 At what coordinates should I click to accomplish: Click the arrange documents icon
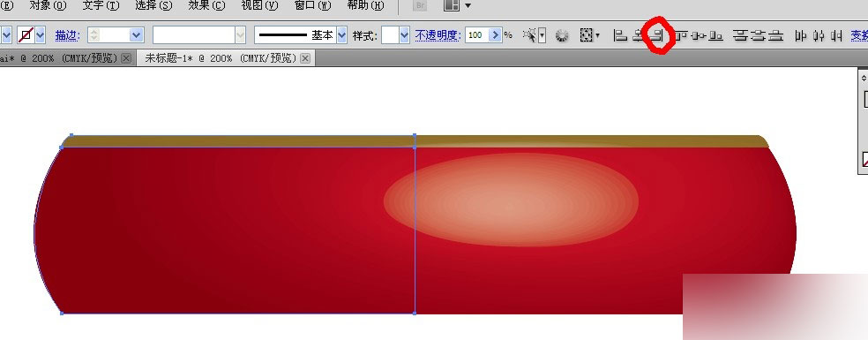pyautogui.click(x=452, y=5)
